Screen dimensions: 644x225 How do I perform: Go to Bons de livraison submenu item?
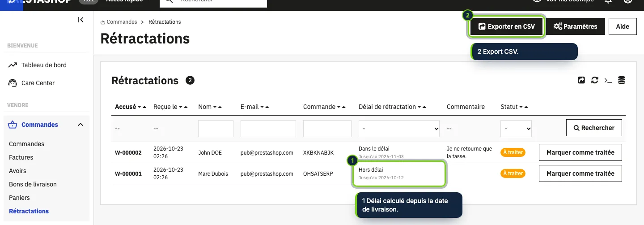[x=33, y=184]
